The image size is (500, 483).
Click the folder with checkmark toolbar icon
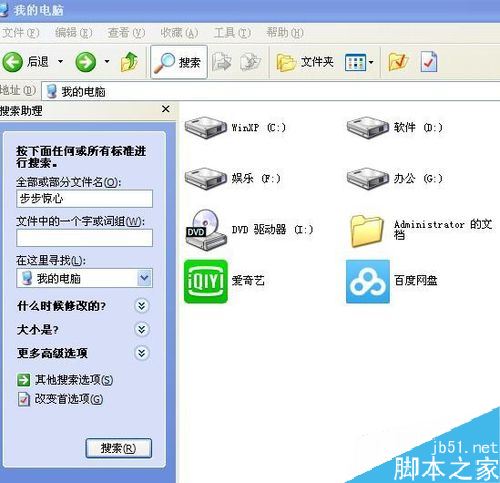pyautogui.click(x=398, y=62)
